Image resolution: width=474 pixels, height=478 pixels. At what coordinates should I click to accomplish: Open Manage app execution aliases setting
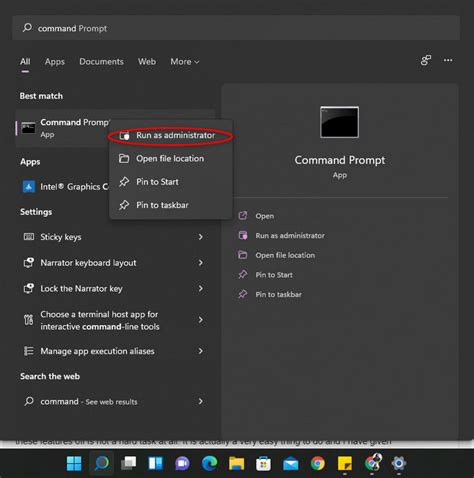coord(115,351)
